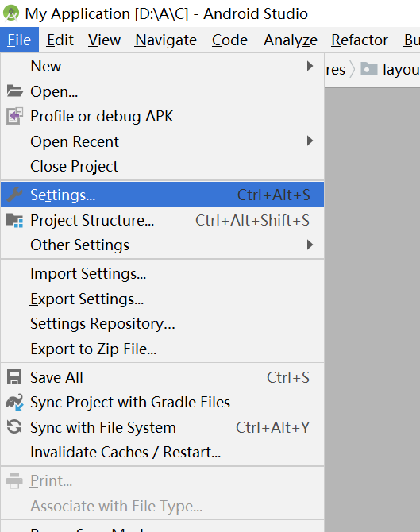Click the Settings wrench icon

pyautogui.click(x=14, y=195)
